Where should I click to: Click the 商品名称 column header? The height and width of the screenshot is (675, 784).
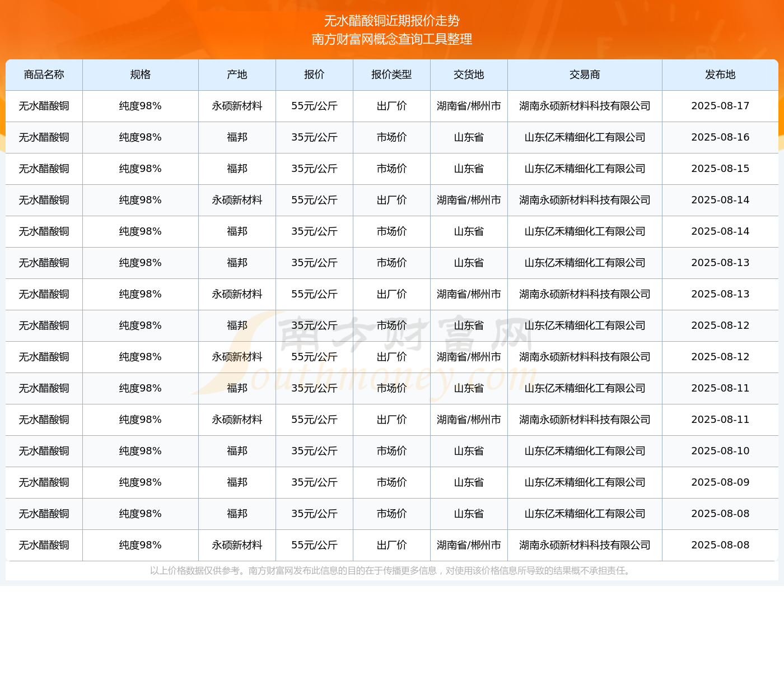coord(44,75)
